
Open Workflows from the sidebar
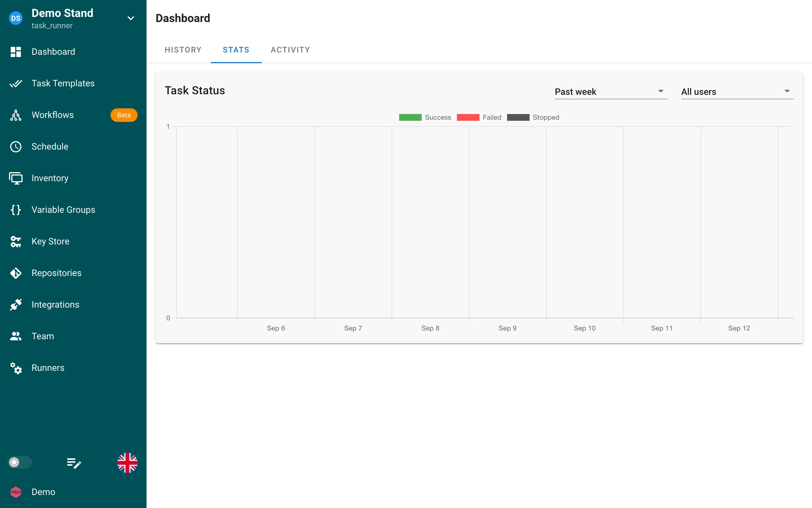[x=73, y=115]
